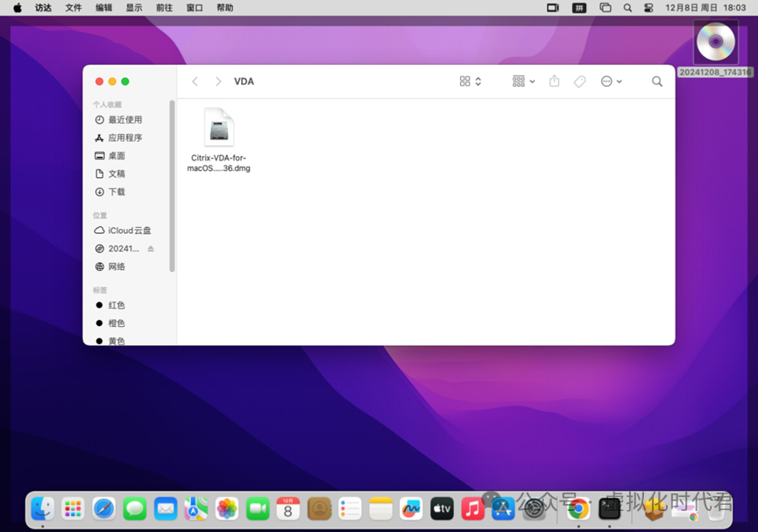The width and height of the screenshot is (758, 532).
Task: Launch Apple TV from the Dock
Action: [x=442, y=509]
